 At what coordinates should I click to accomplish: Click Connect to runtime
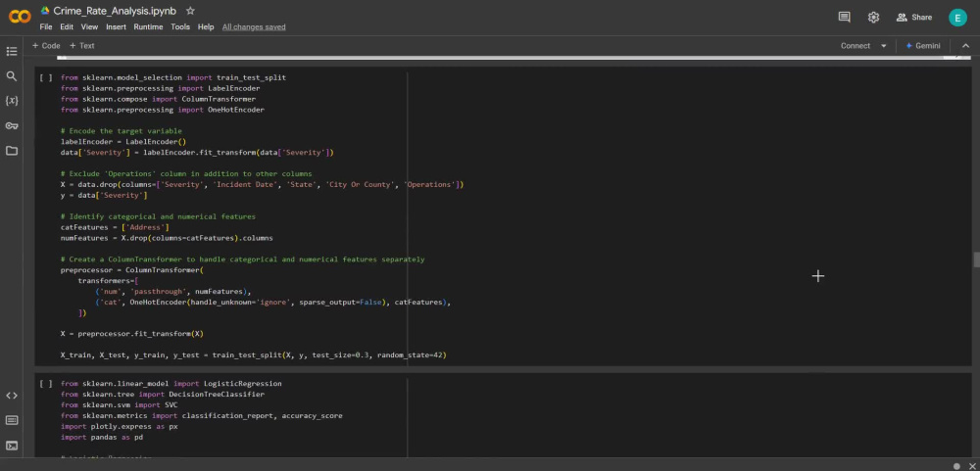click(855, 46)
